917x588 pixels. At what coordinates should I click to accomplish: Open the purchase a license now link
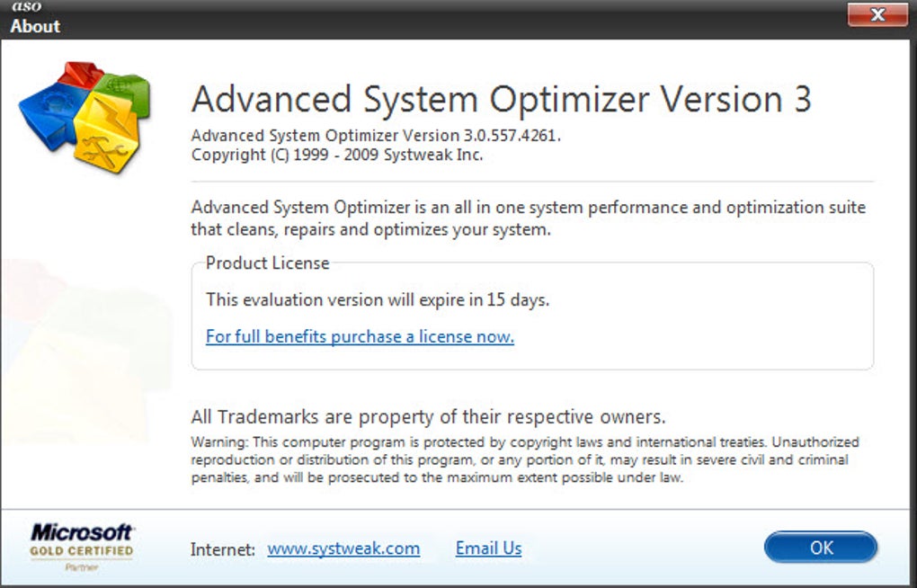click(360, 336)
